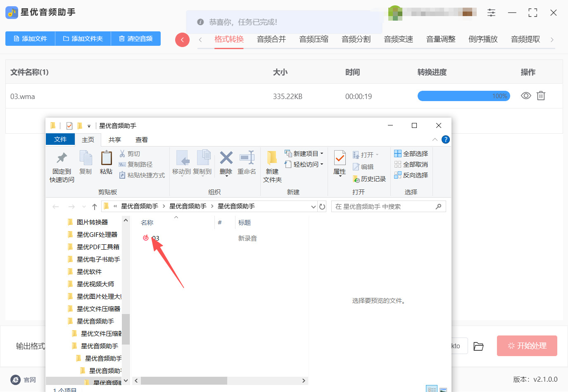Viewport: 568px width, 392px height.
Task: Open the output folder icon
Action: [478, 346]
